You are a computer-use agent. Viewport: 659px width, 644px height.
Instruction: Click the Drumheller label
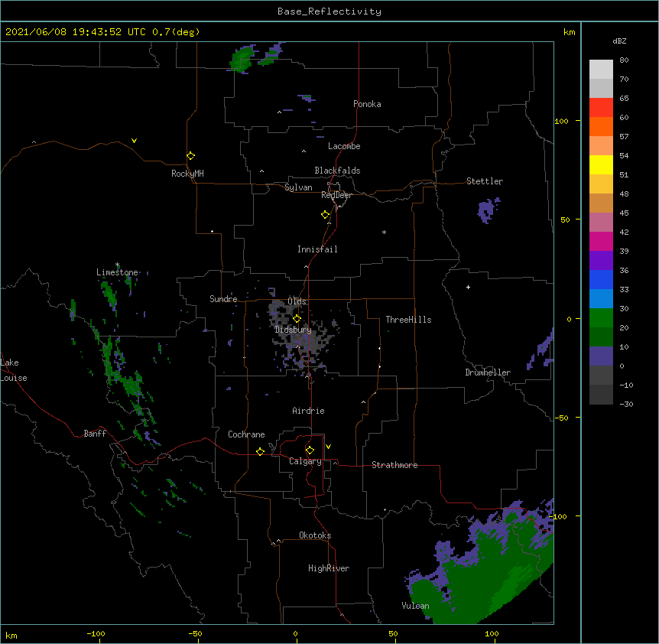tap(488, 372)
